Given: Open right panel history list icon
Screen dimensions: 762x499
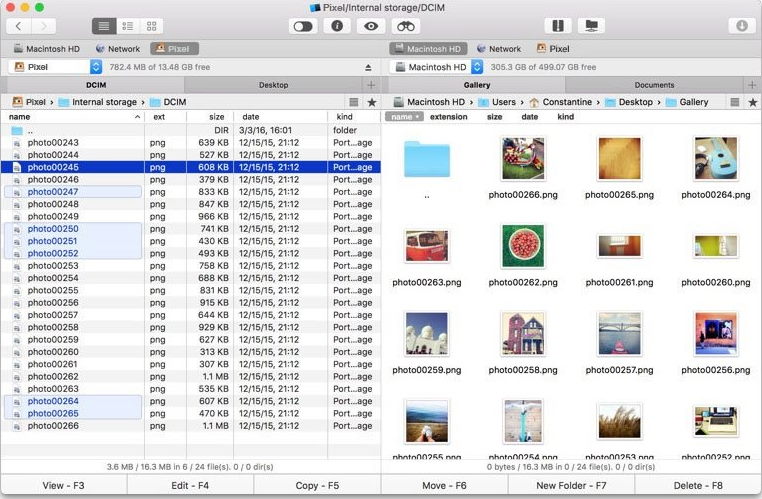Looking at the screenshot, I should 735,102.
